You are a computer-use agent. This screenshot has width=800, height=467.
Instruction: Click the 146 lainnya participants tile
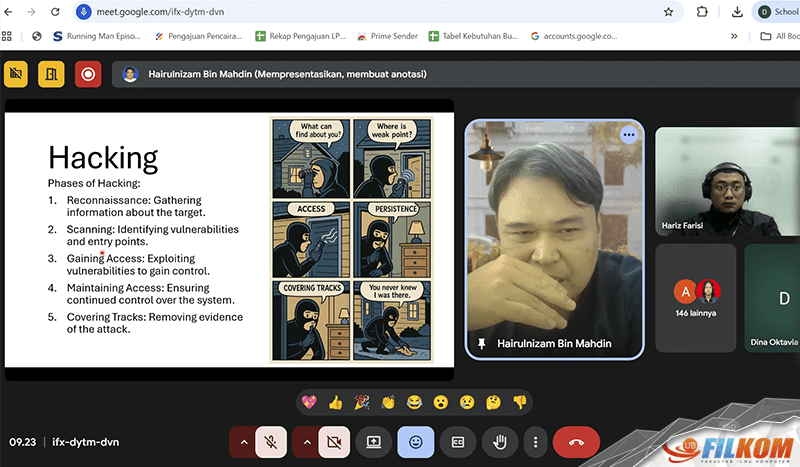[x=695, y=297]
